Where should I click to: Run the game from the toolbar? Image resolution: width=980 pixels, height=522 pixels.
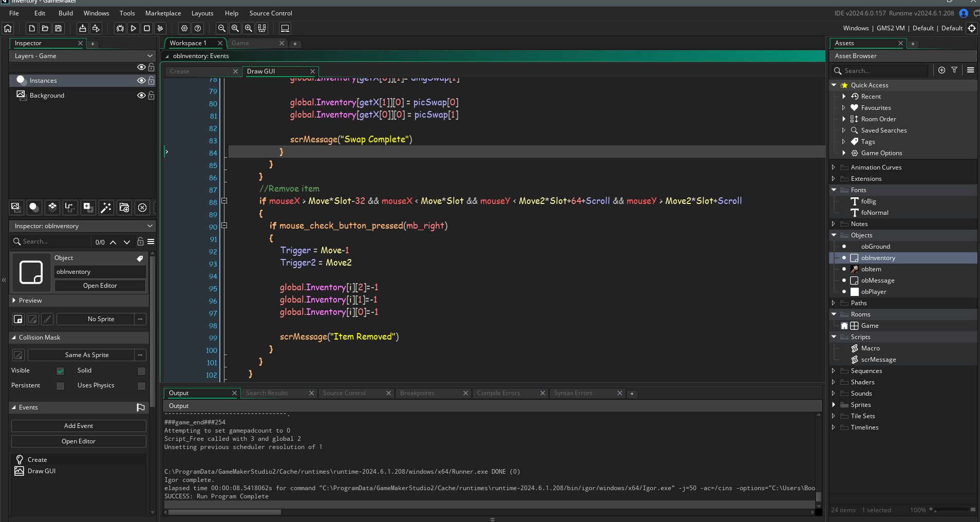(133, 28)
